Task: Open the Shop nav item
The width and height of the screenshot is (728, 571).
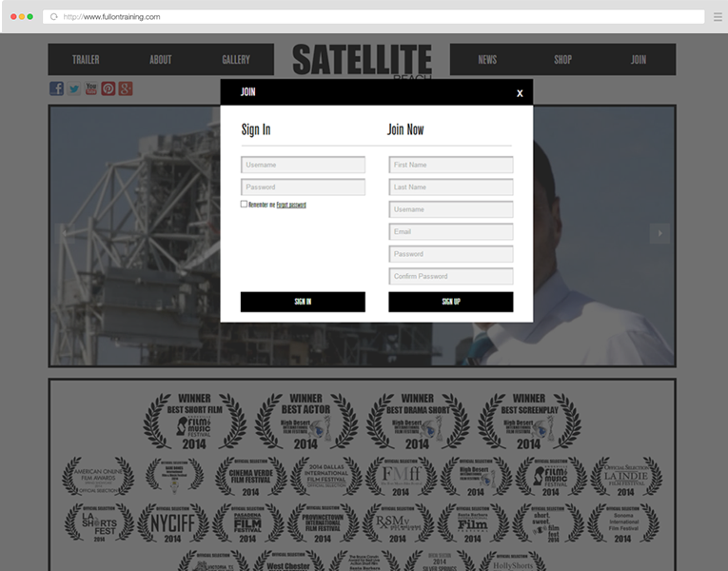Action: click(x=562, y=59)
